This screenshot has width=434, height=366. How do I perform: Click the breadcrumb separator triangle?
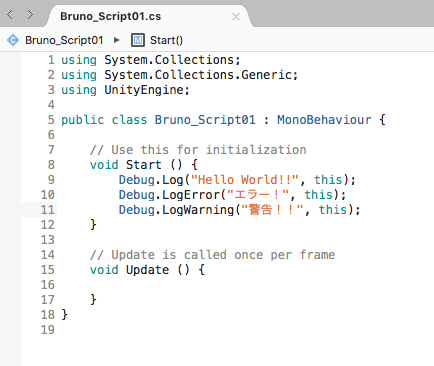(x=116, y=40)
